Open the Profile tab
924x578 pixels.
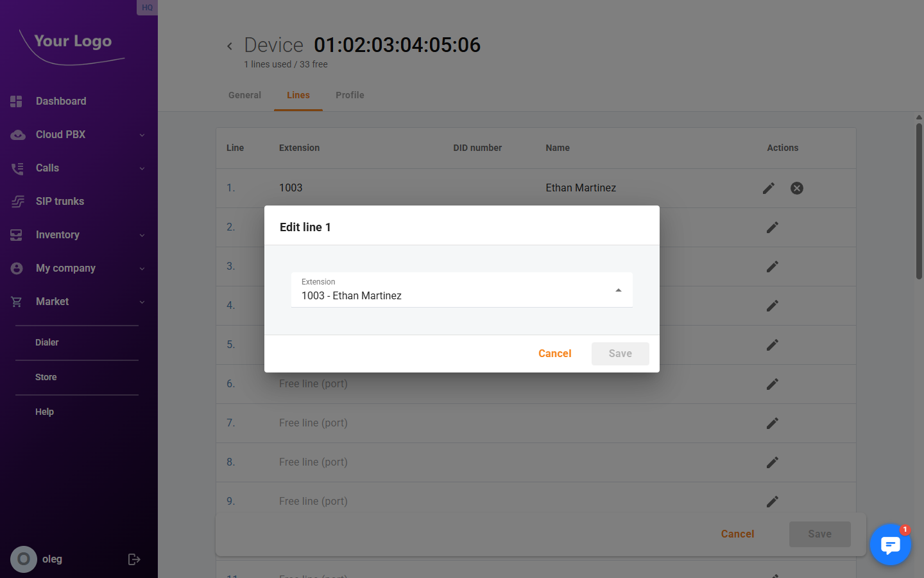point(350,94)
